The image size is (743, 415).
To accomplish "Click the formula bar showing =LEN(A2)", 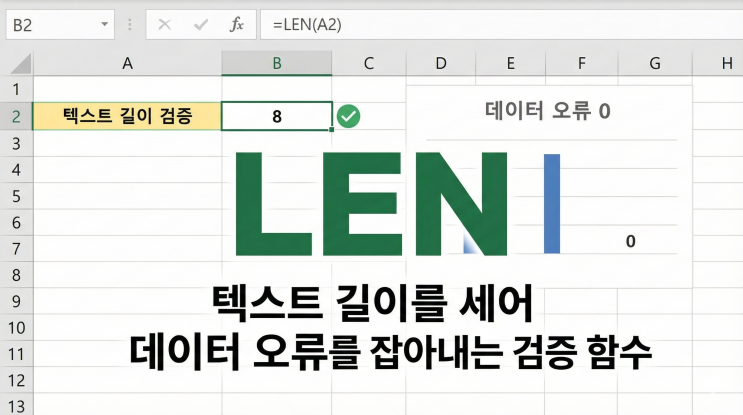I will coord(501,24).
